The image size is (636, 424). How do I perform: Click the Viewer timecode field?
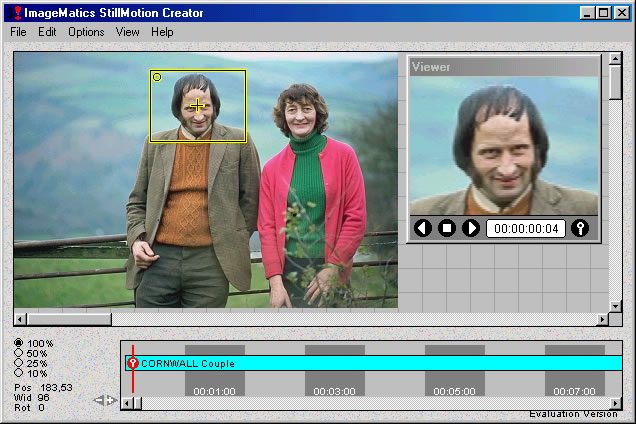click(x=526, y=228)
